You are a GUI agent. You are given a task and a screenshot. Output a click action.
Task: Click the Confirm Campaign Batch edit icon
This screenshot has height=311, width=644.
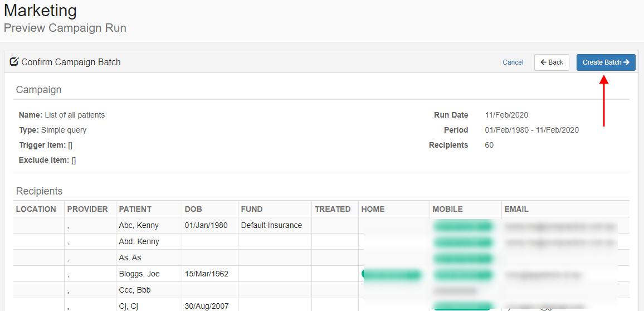coord(14,62)
